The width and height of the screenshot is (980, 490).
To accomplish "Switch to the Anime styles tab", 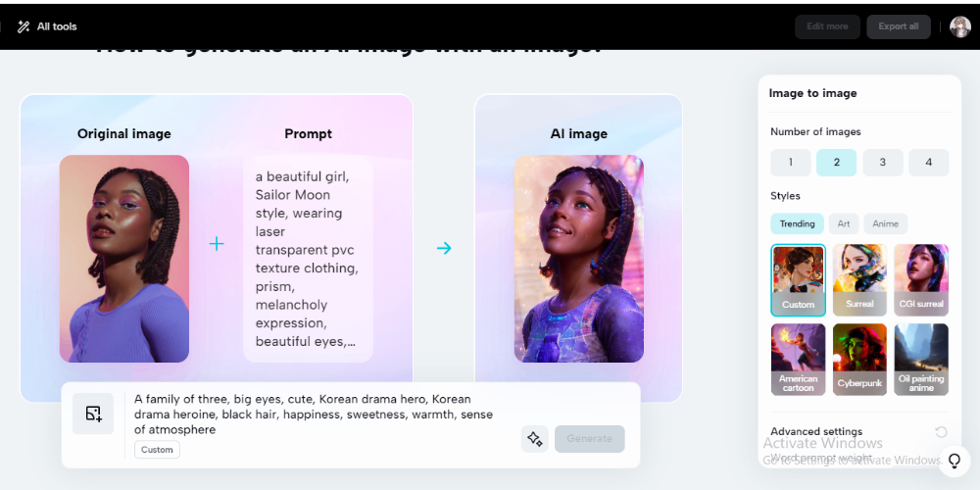I will tap(885, 223).
